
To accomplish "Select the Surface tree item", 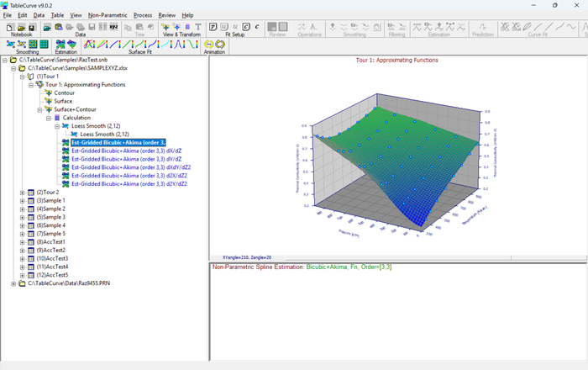I will coord(63,101).
